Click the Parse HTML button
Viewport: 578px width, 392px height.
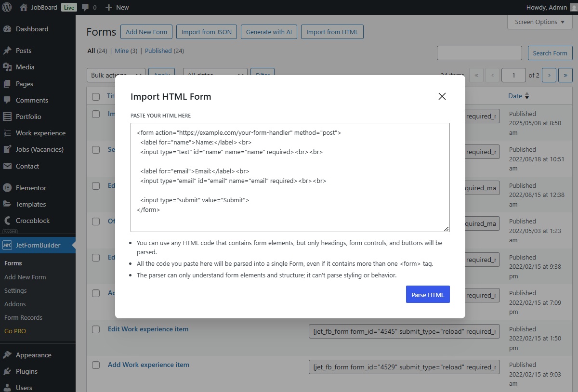point(428,294)
